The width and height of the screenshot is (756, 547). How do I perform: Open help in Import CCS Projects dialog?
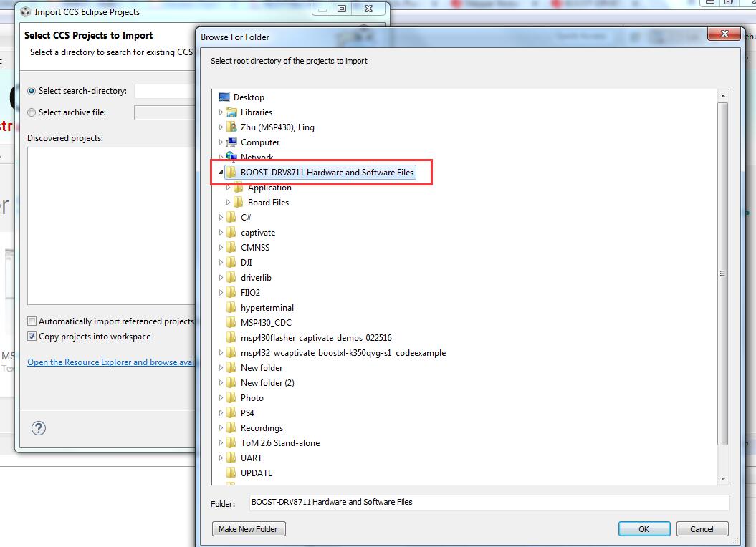pyautogui.click(x=39, y=428)
